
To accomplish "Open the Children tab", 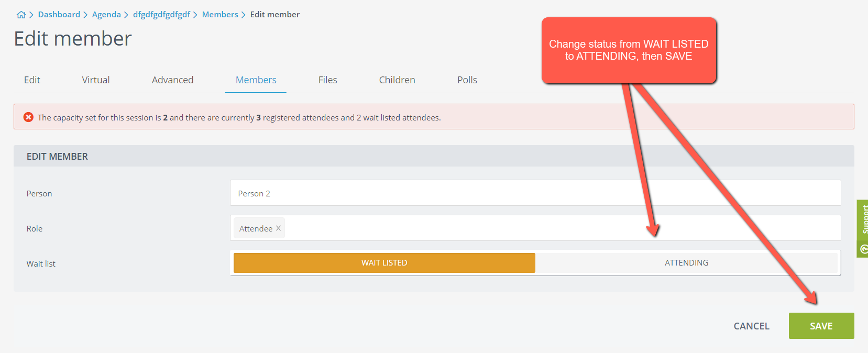I will click(397, 80).
